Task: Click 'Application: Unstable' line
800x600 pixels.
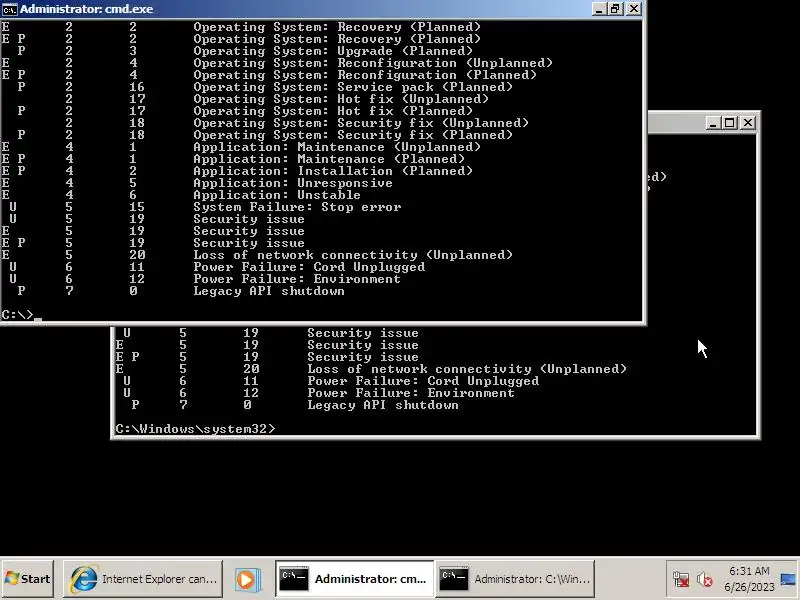Action: [x=277, y=195]
